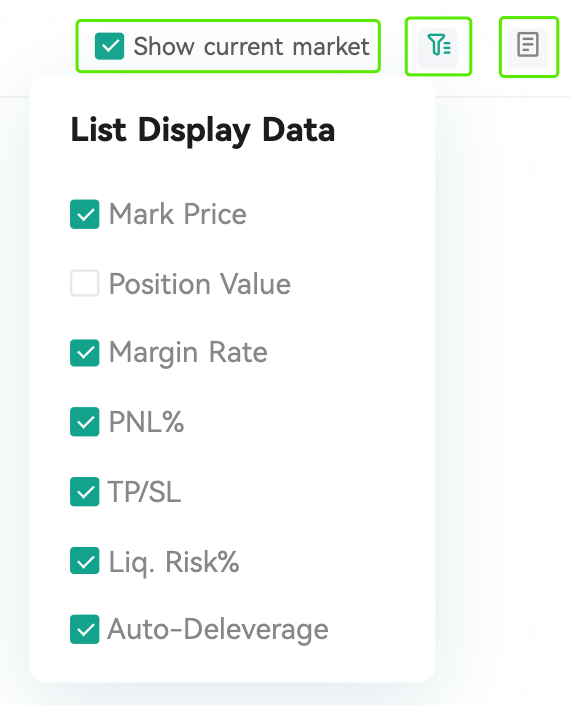Uncheck the Liq. Risk% checkbox

[85, 561]
